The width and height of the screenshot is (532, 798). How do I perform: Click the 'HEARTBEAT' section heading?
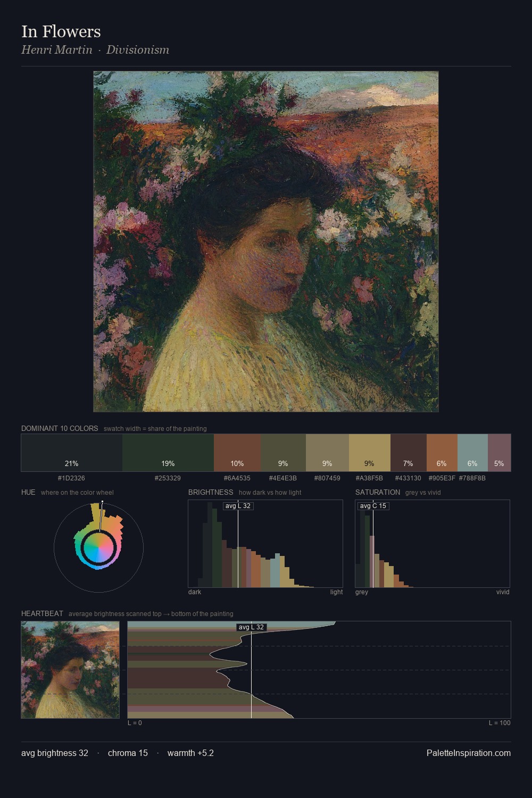[42, 613]
